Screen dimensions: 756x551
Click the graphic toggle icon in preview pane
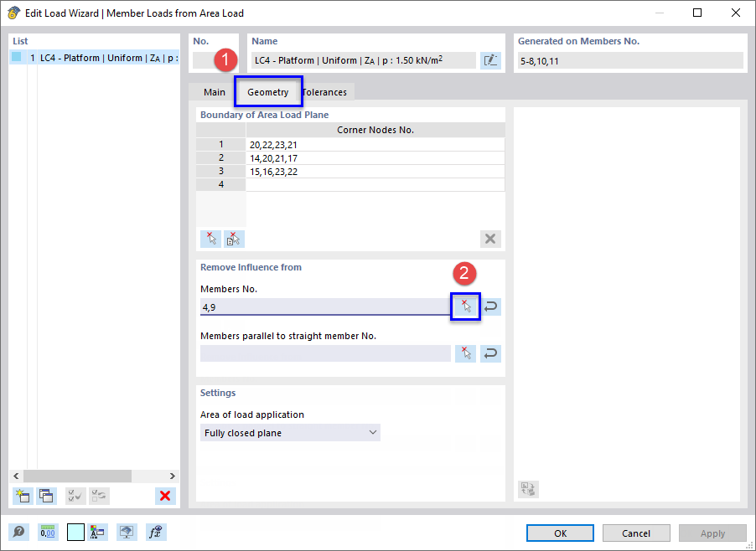(x=528, y=489)
